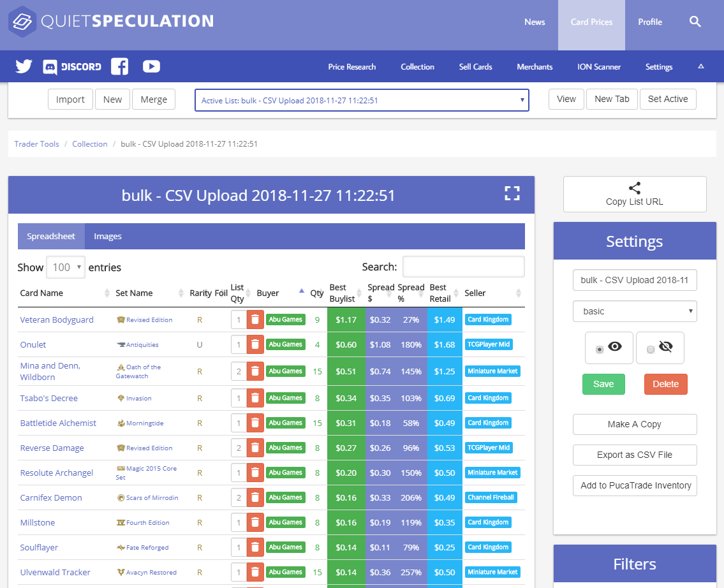The width and height of the screenshot is (724, 588).
Task: Click into the table Search field
Action: coord(463,267)
